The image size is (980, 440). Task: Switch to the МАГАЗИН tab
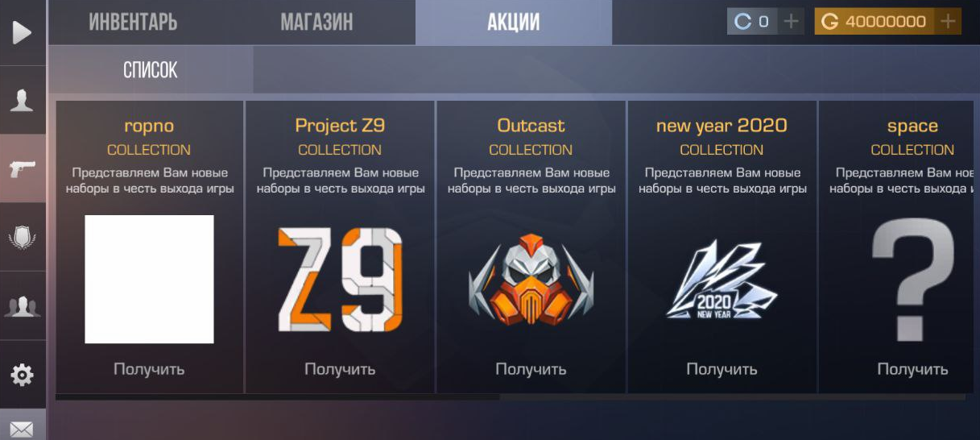click(x=316, y=22)
